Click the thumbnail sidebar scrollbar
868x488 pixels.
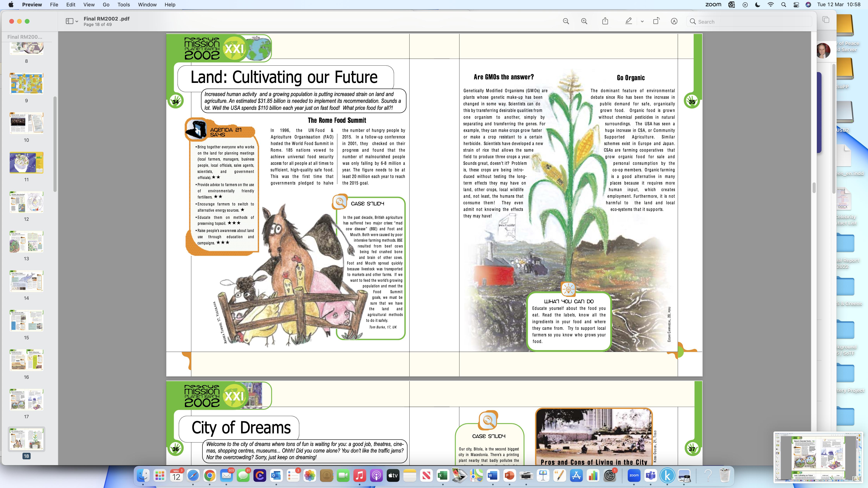(x=55, y=144)
